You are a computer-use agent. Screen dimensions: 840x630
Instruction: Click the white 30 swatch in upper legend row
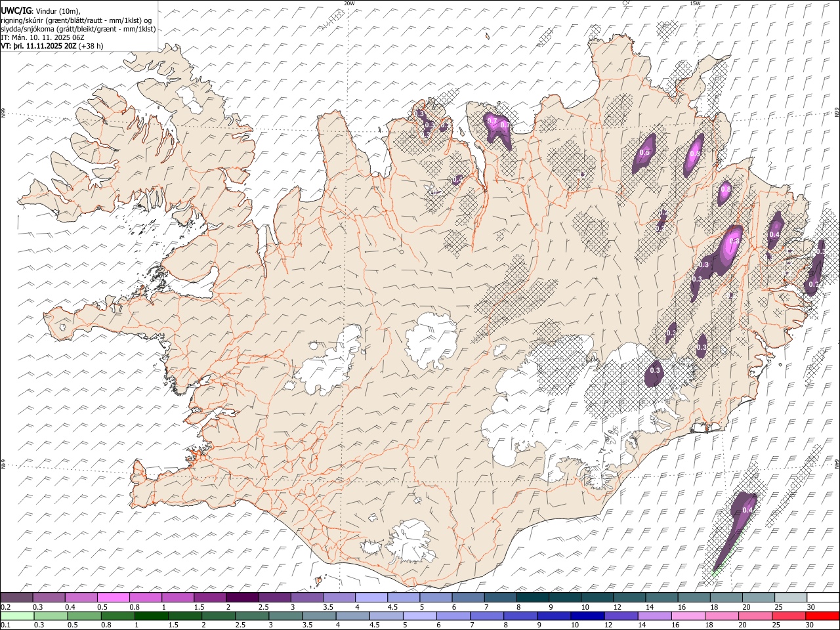click(823, 598)
